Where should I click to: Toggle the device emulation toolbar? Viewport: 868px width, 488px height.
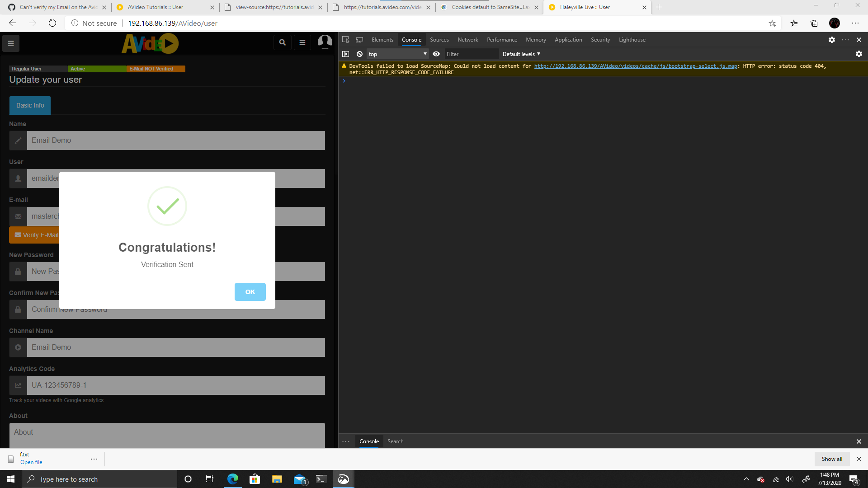pos(359,40)
